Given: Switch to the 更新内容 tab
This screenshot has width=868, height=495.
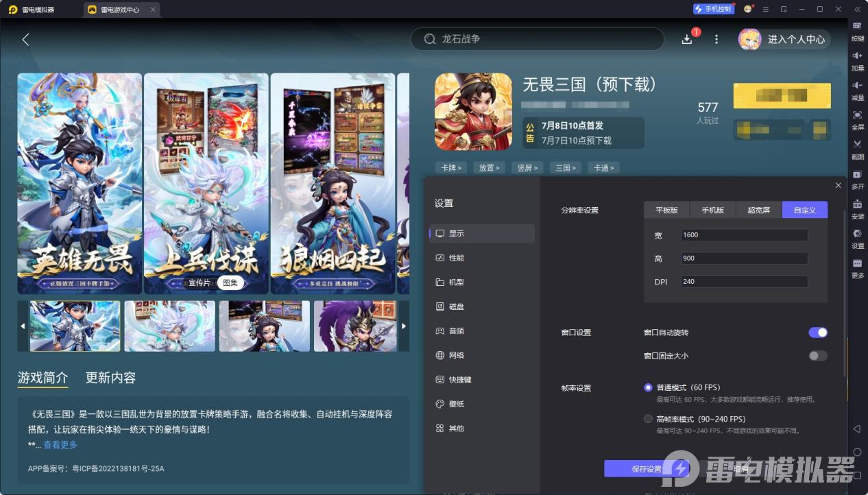Looking at the screenshot, I should pyautogui.click(x=110, y=378).
